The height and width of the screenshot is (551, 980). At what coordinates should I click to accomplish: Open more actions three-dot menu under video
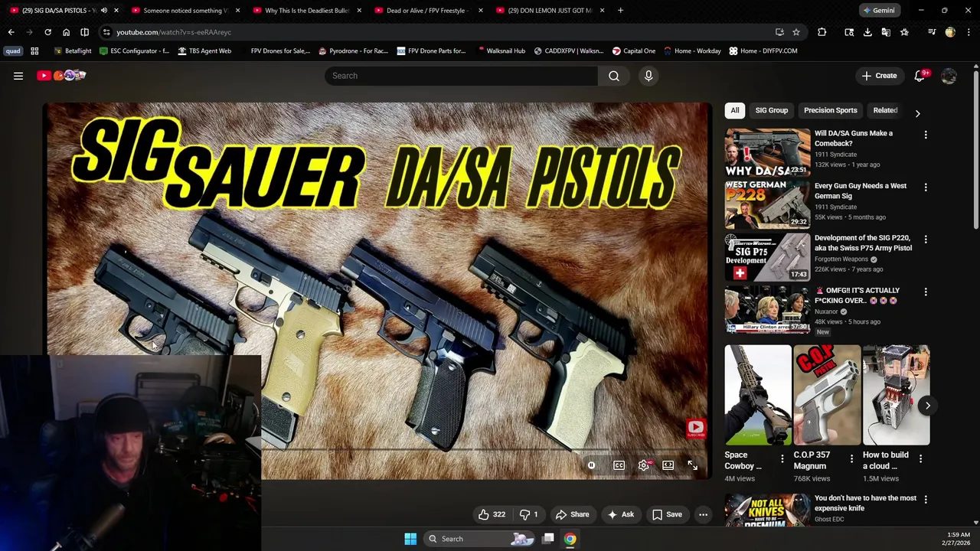coord(703,514)
